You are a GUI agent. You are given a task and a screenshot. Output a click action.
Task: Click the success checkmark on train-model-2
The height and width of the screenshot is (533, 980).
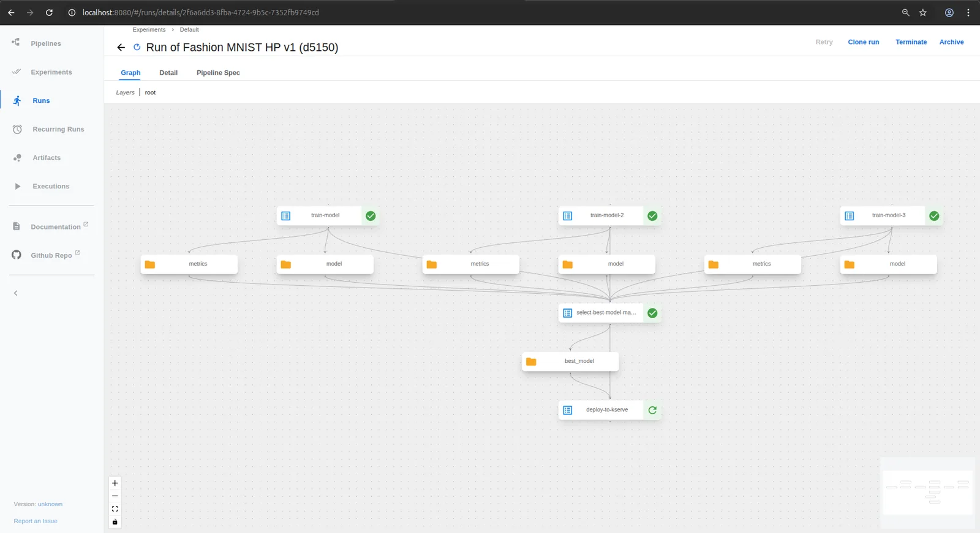coord(652,216)
